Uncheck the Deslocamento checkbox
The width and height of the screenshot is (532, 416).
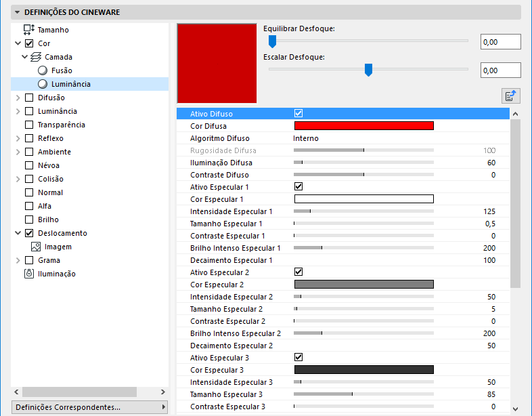(x=29, y=233)
